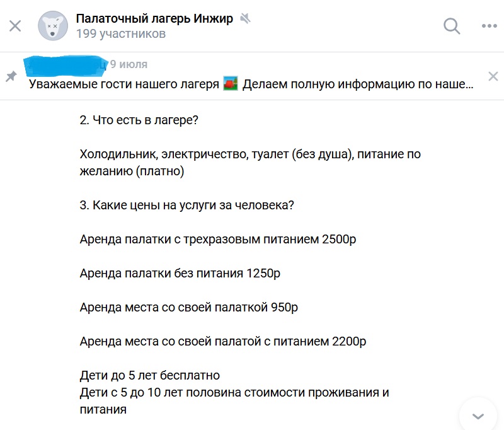View the 199 участников member list
Viewport: 504px width, 430px height.
coord(120,34)
